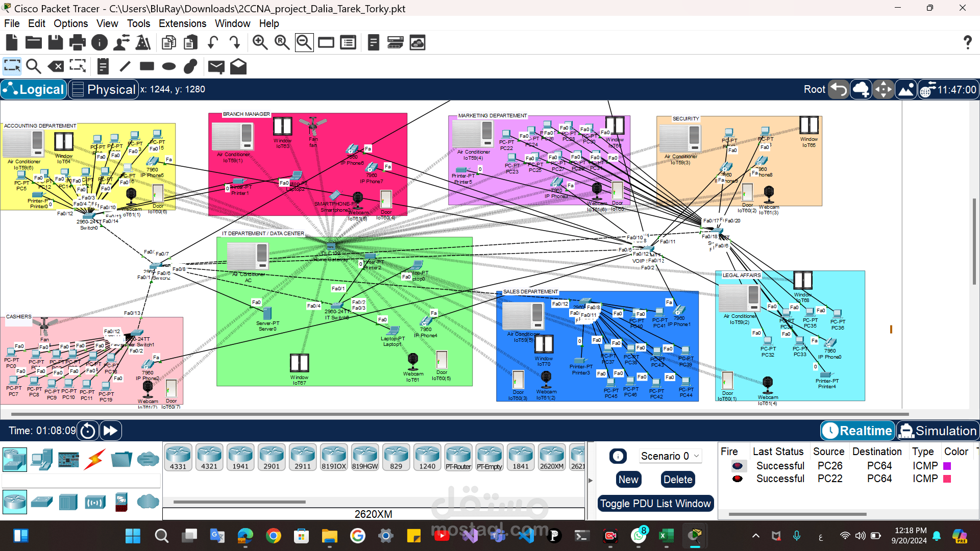Open the View menu

pos(107,23)
